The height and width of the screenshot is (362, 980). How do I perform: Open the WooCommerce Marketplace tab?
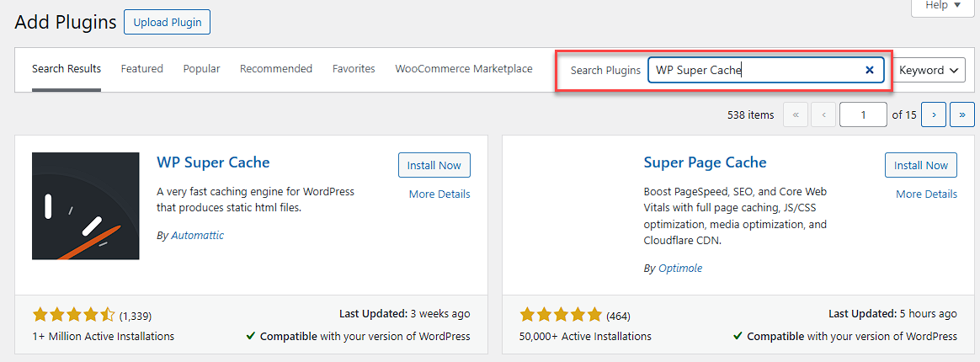[464, 69]
